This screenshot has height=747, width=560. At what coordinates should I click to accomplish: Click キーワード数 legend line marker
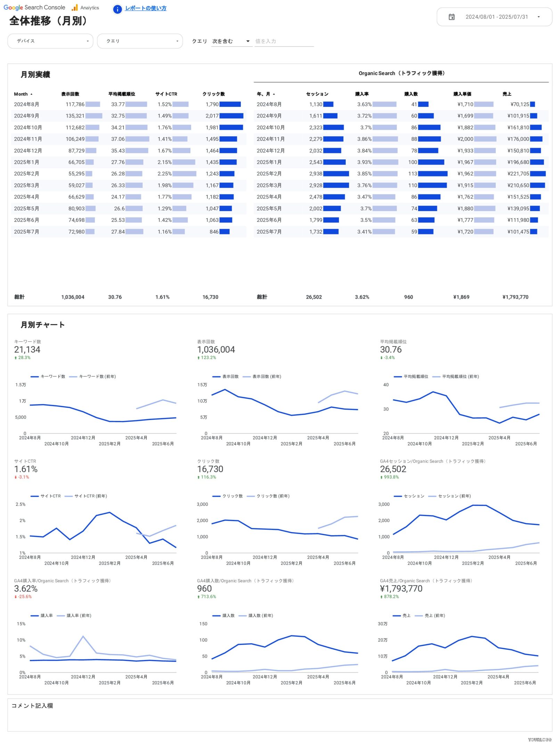click(34, 376)
